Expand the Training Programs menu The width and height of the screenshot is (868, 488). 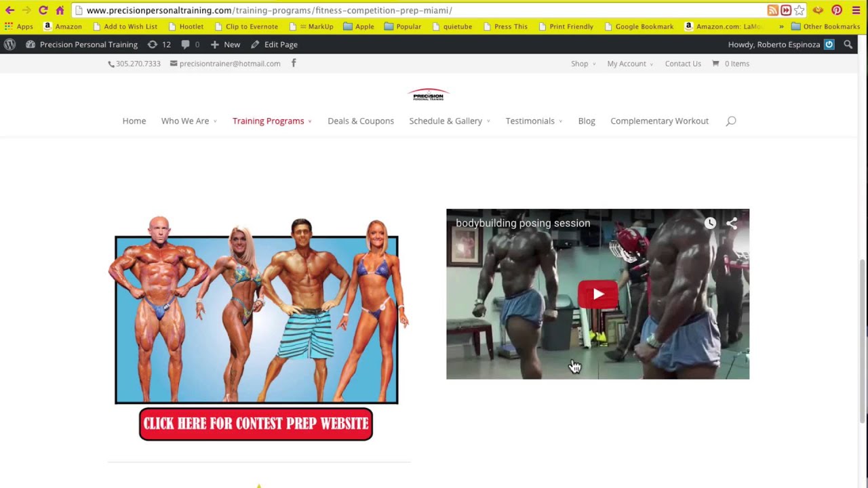tap(272, 121)
